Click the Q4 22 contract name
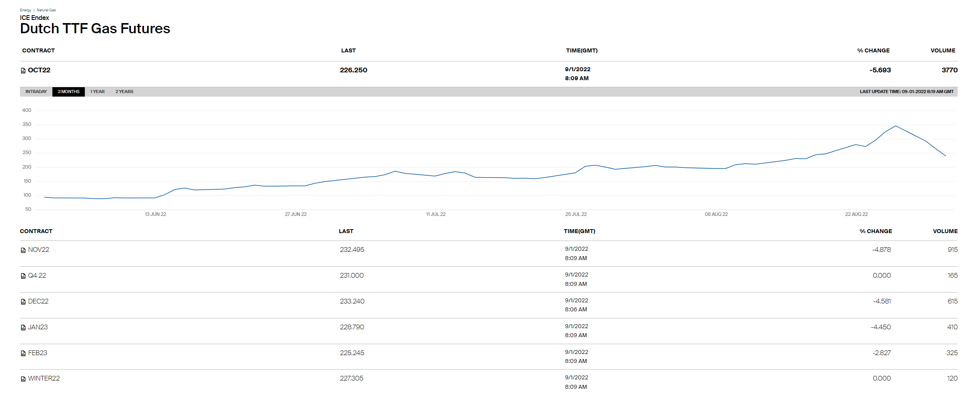 37,276
